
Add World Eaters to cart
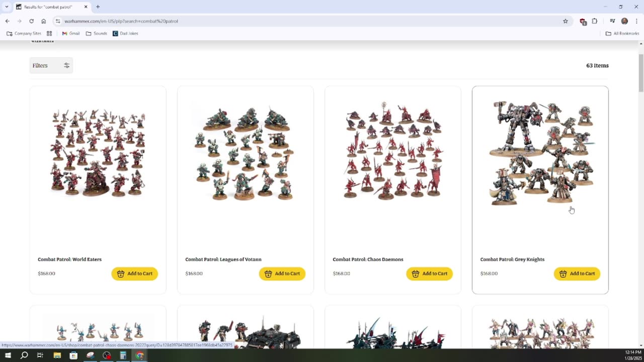[135, 274]
